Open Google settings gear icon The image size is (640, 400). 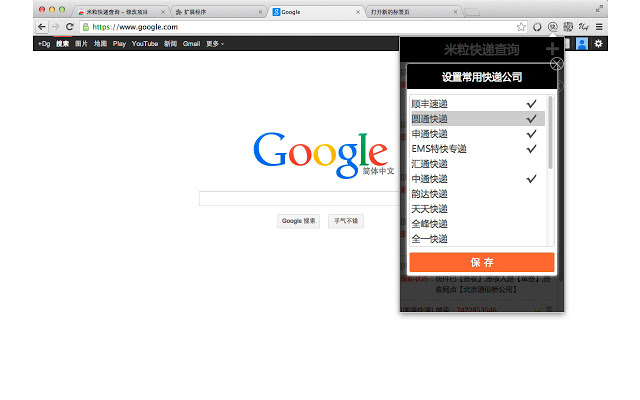click(598, 43)
